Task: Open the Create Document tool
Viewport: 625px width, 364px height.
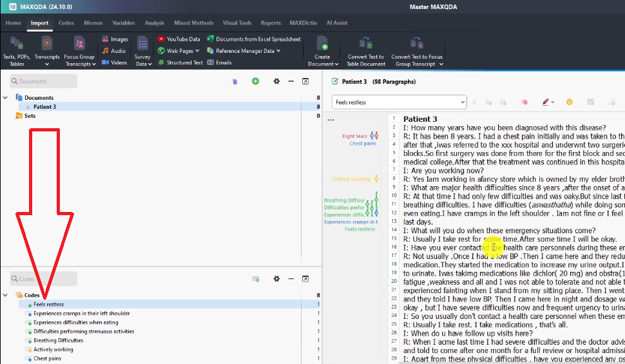Action: (x=322, y=51)
